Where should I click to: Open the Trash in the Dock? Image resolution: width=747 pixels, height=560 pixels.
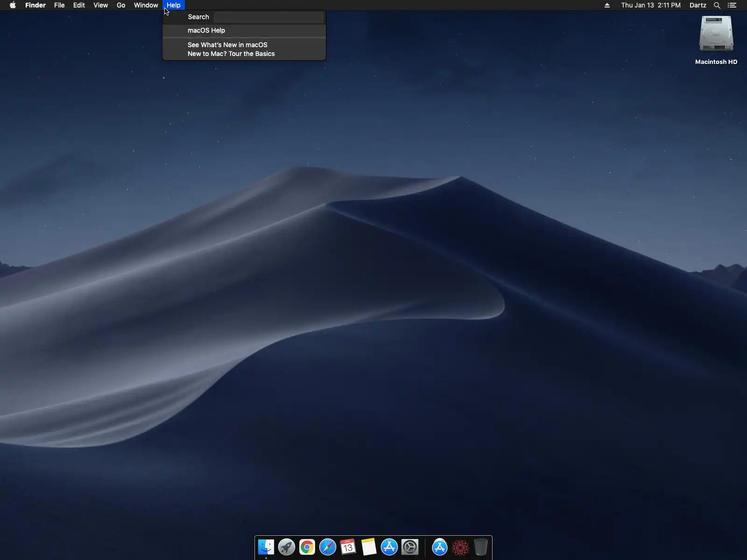click(481, 547)
